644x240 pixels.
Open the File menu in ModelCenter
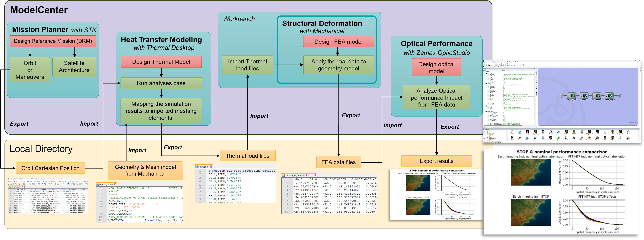coord(486,63)
